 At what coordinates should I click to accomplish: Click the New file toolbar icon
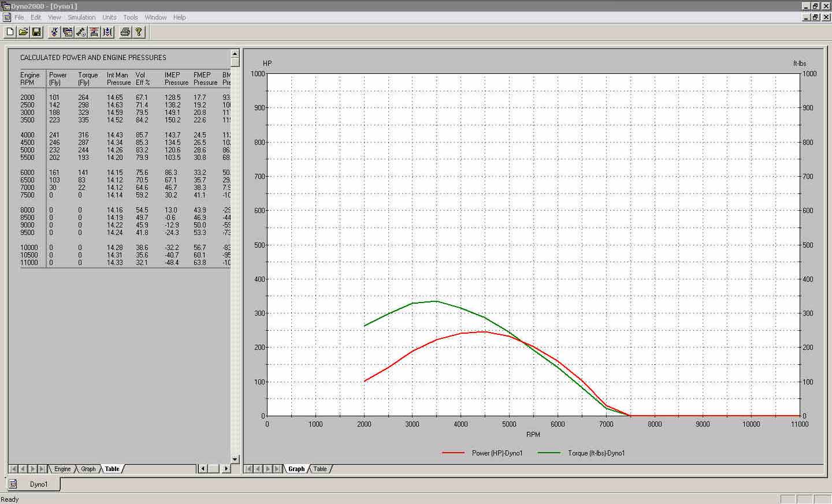(x=10, y=32)
